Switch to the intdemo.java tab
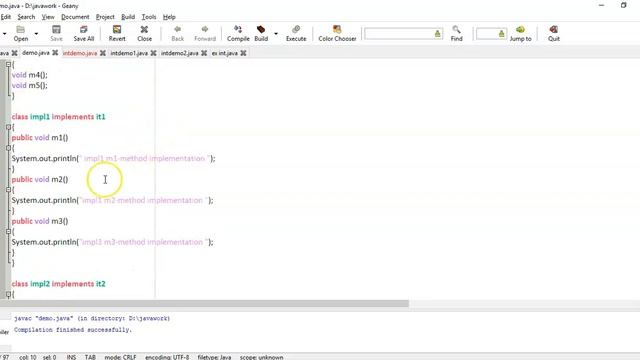The width and height of the screenshot is (640, 360). [x=80, y=53]
